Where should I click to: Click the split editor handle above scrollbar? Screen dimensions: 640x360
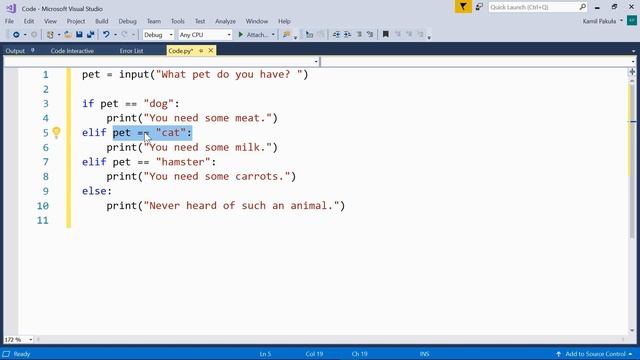point(632,72)
